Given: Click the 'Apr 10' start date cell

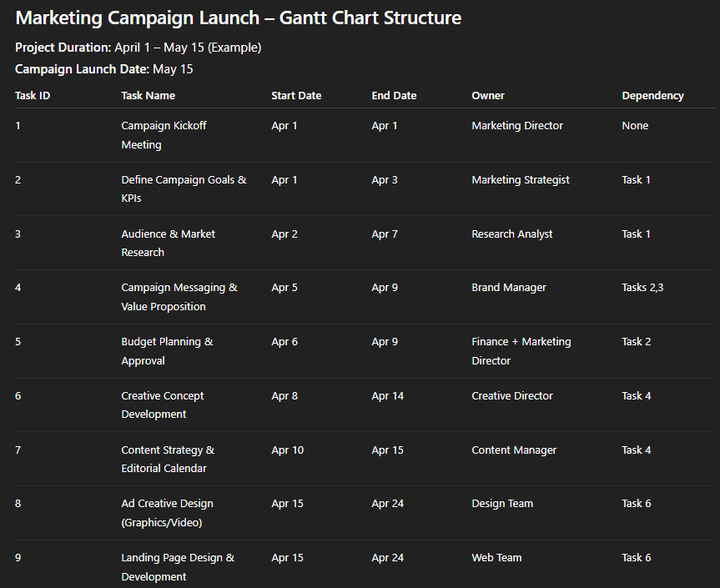Looking at the screenshot, I should point(288,450).
